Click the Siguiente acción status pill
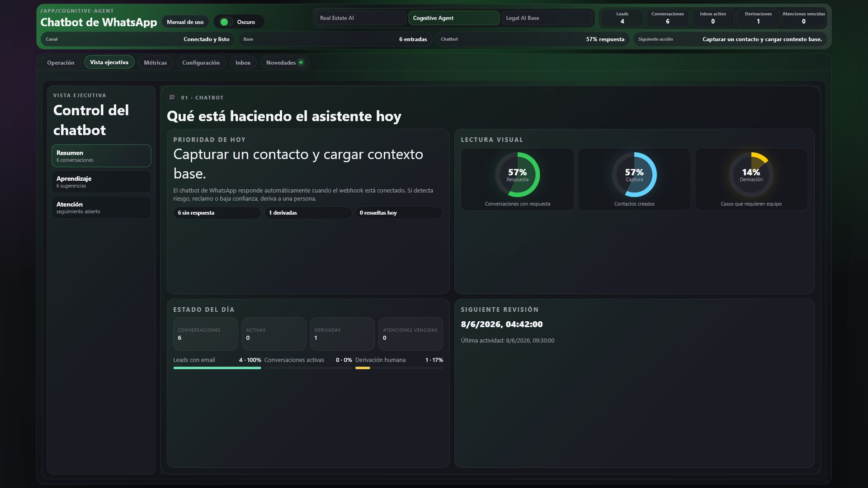868x488 pixels. pyautogui.click(x=730, y=39)
